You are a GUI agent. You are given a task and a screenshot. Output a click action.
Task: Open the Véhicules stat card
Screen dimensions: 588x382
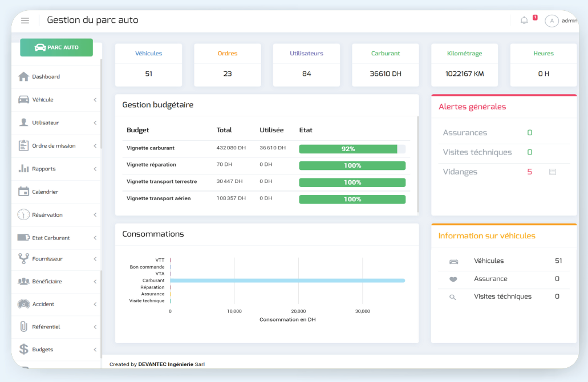[148, 65]
